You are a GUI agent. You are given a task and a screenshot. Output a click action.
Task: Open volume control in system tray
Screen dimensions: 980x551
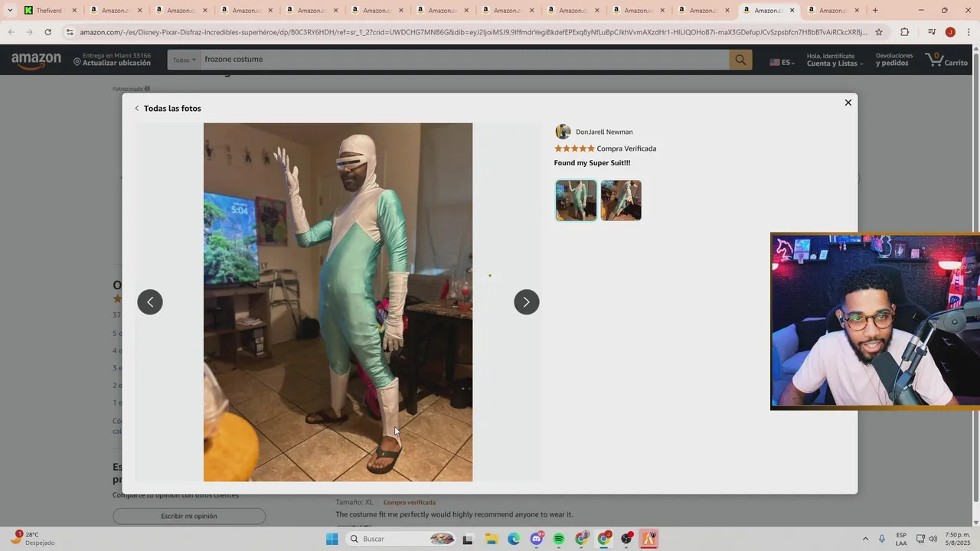[x=933, y=539]
